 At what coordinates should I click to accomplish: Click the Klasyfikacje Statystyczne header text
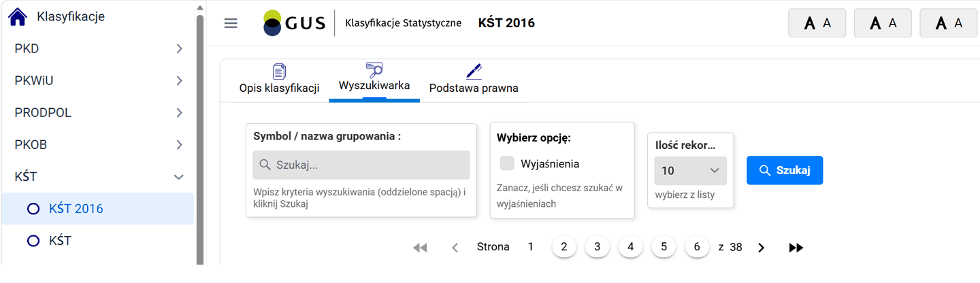click(x=404, y=23)
